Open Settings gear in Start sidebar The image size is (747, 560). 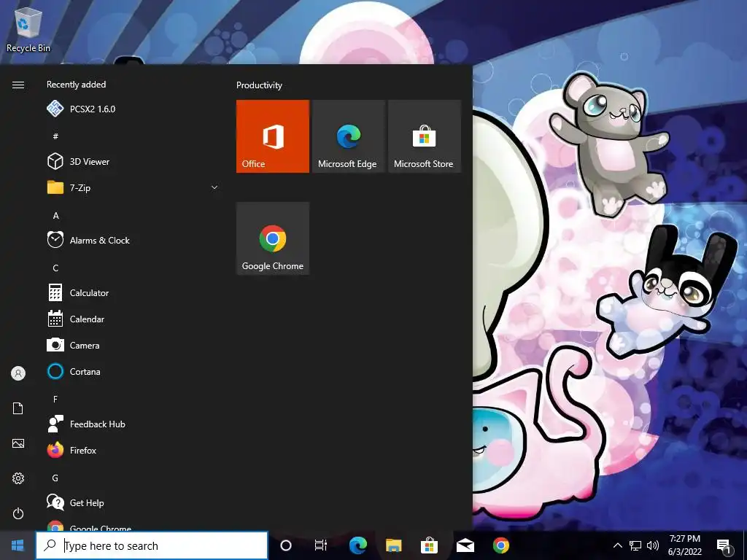(x=18, y=478)
